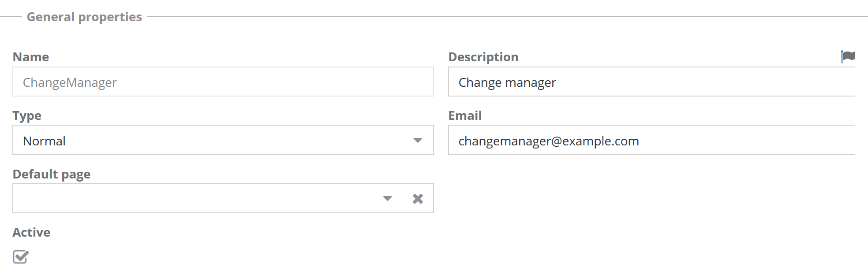Click the Active label text
This screenshot has height=271, width=868.
(31, 232)
